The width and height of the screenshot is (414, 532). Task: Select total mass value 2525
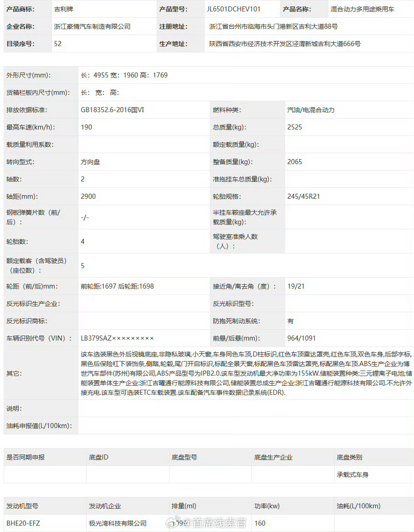pos(295,127)
